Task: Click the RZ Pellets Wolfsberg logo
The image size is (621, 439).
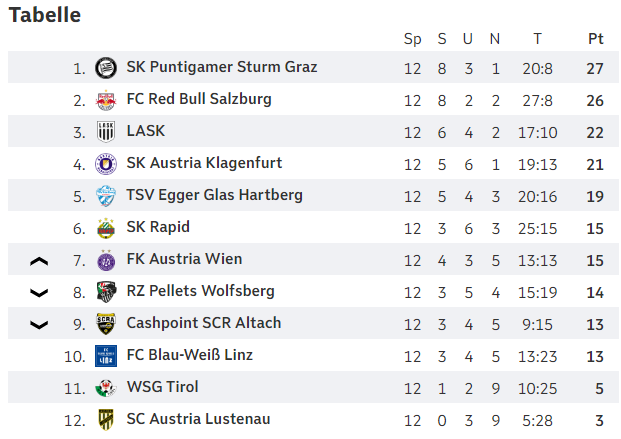Action: 106,292
